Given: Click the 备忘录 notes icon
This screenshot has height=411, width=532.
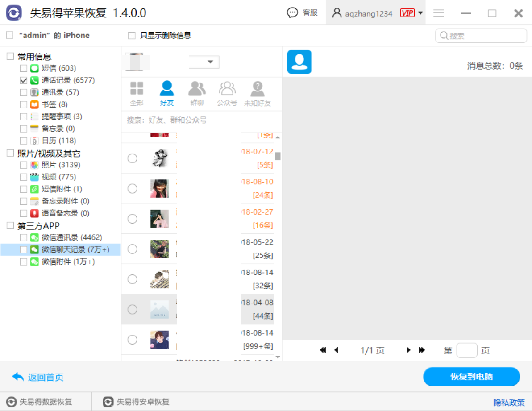Looking at the screenshot, I should click(34, 129).
